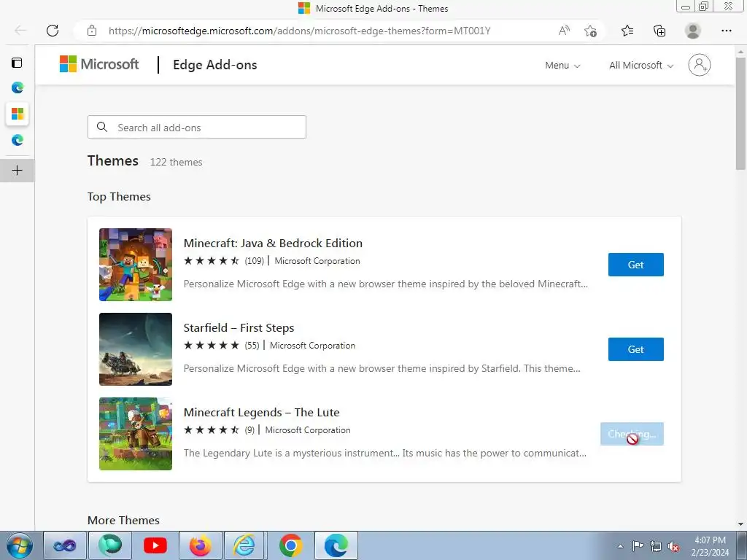747x560 pixels.
Task: Open the tab actions menu icon in sidebar
Action: (x=18, y=63)
